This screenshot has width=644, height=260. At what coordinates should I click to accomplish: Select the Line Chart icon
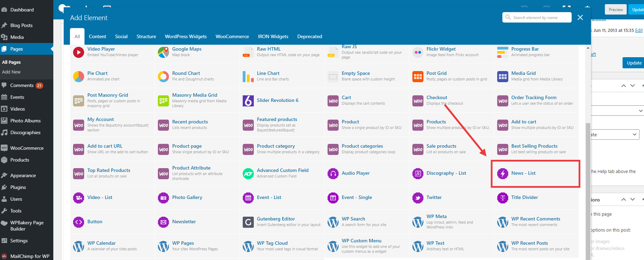coord(248,77)
